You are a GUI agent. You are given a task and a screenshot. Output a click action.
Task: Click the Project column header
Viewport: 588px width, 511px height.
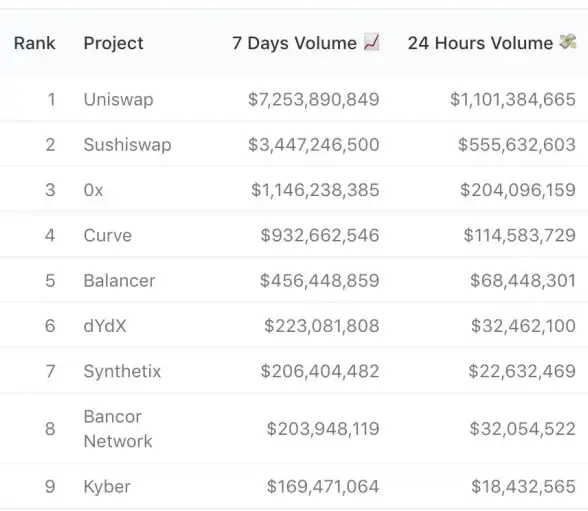tap(113, 43)
